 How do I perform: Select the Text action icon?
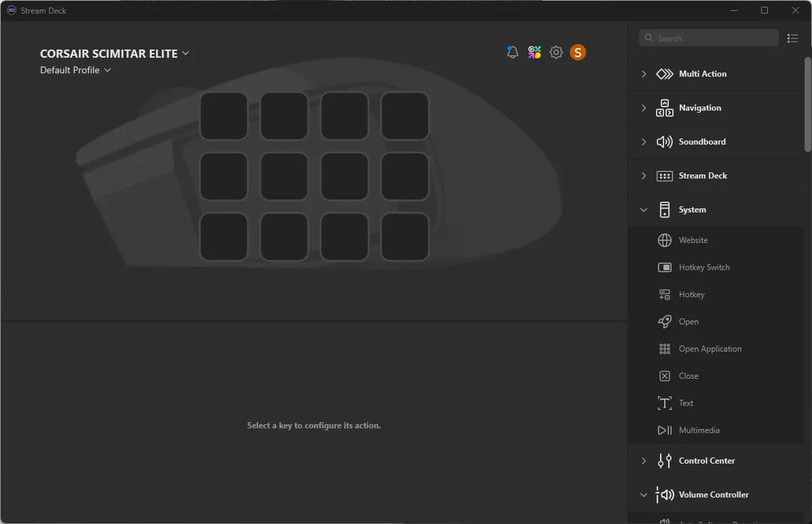(664, 403)
